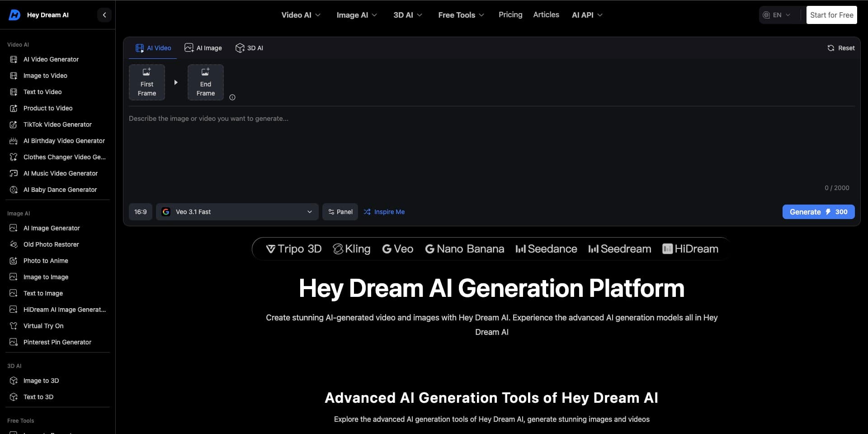
Task: Upload an image to First Frame
Action: 147,82
